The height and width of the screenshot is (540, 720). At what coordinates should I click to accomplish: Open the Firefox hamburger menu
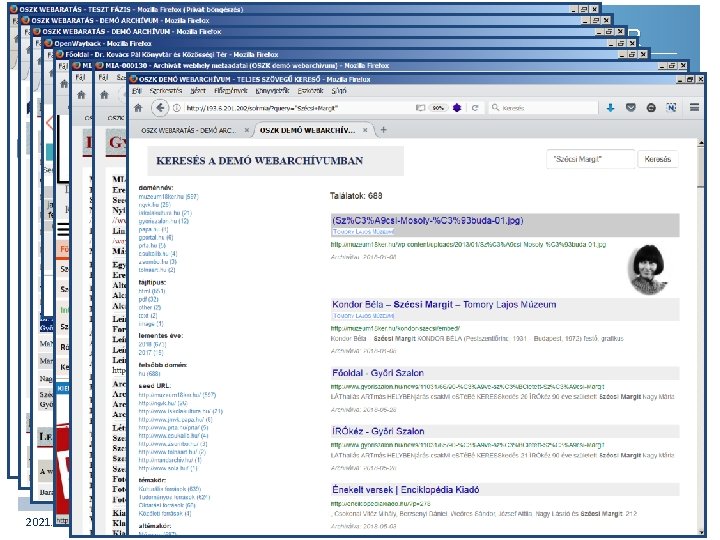694,107
